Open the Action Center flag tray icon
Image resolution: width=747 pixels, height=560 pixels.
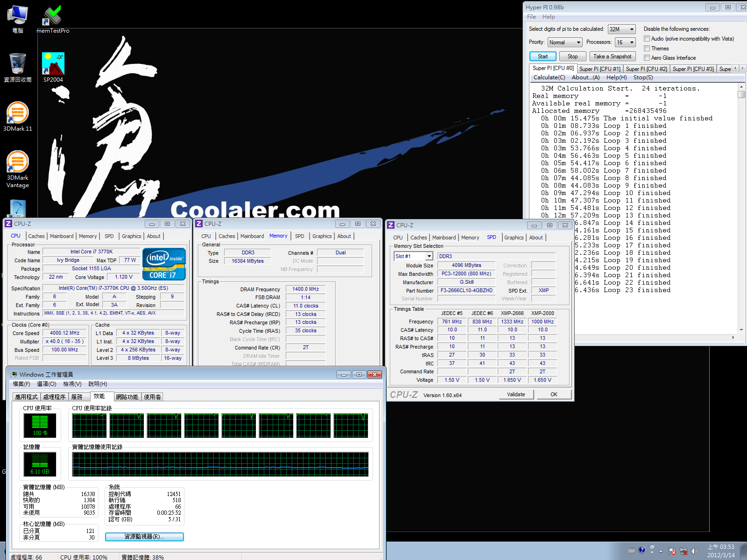click(672, 551)
